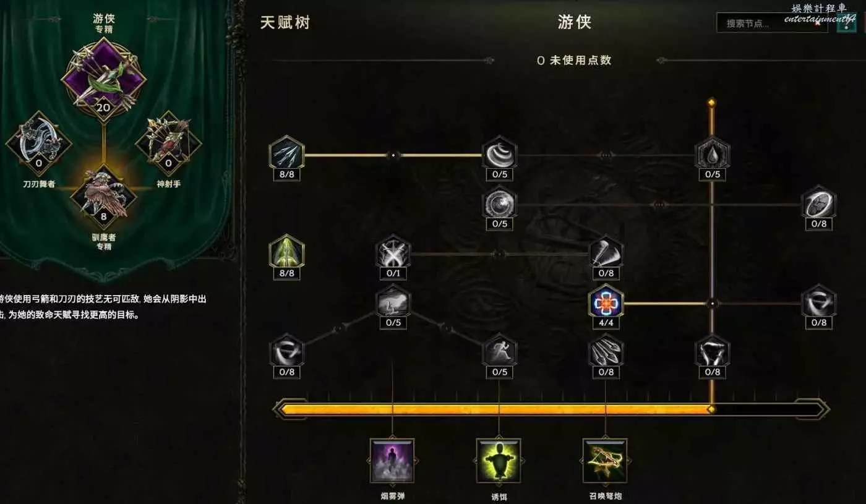Choose the 刀刃舞者 specialization icon

(38, 143)
